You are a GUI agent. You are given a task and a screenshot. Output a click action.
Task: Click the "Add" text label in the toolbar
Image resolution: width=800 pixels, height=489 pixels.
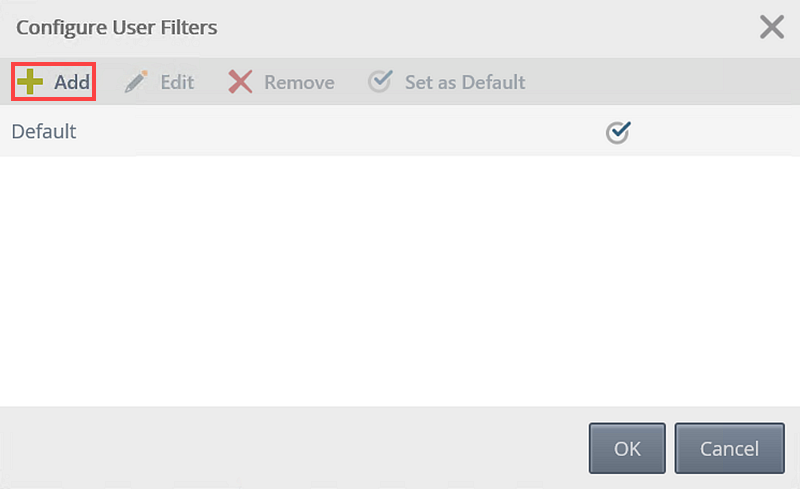click(x=72, y=82)
